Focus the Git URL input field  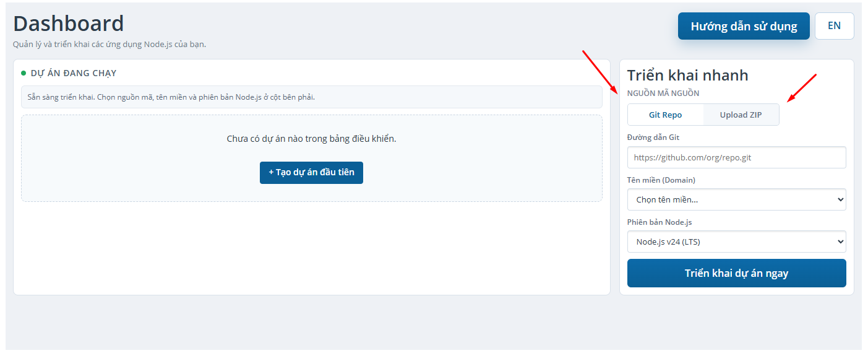pyautogui.click(x=736, y=157)
